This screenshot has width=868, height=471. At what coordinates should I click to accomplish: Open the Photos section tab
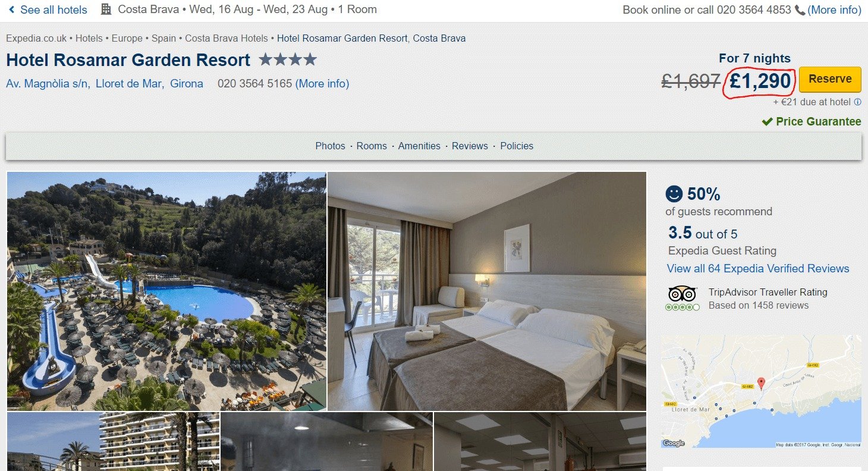[331, 146]
